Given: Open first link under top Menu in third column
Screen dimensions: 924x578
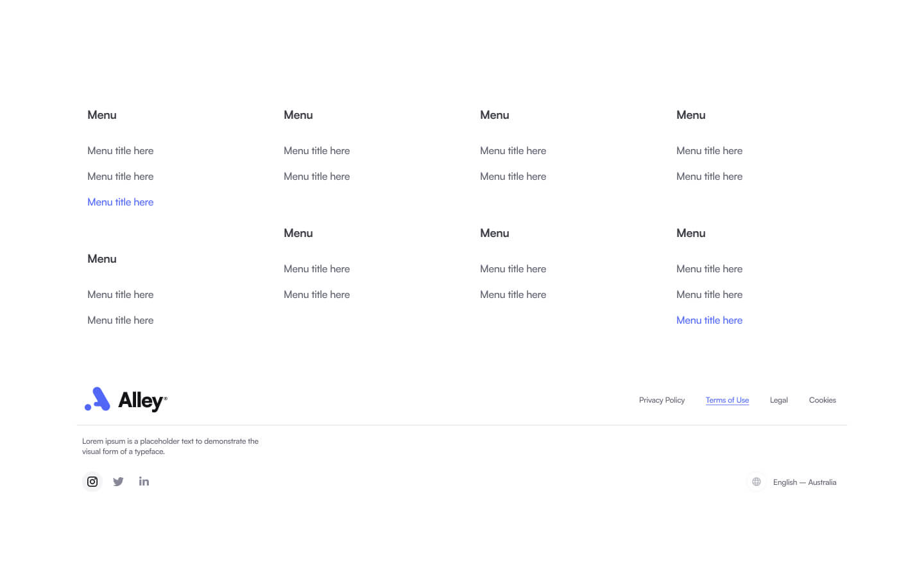Looking at the screenshot, I should (x=513, y=151).
